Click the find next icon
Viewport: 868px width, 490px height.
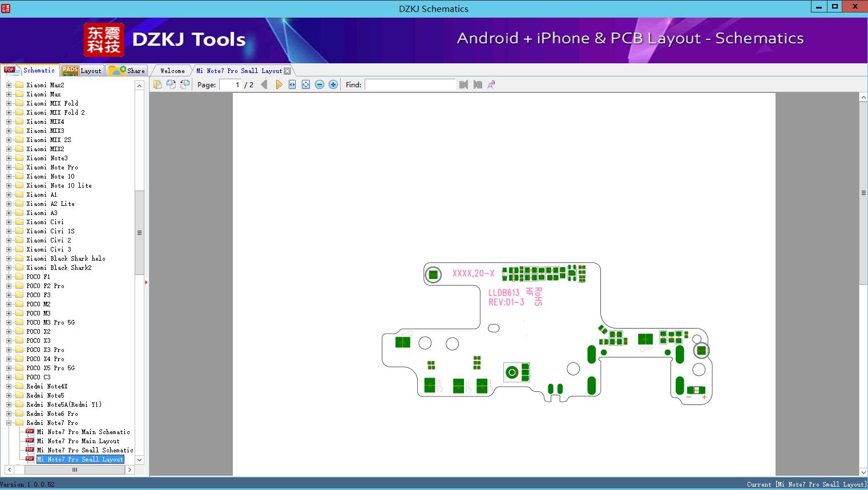pos(478,84)
